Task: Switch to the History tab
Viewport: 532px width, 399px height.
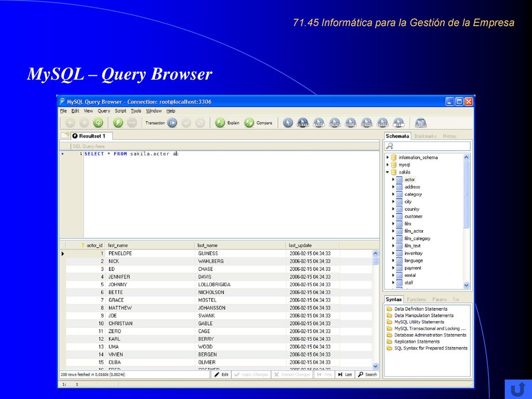Action: [x=449, y=136]
